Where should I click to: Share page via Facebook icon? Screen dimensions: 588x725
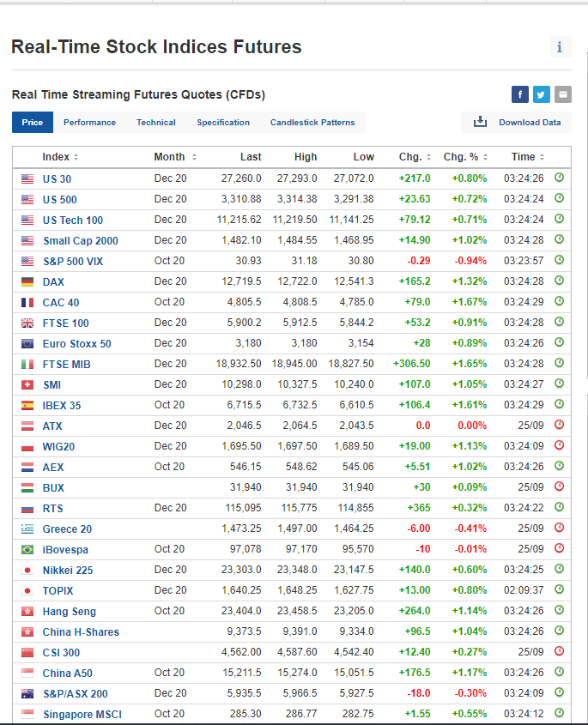click(519, 94)
